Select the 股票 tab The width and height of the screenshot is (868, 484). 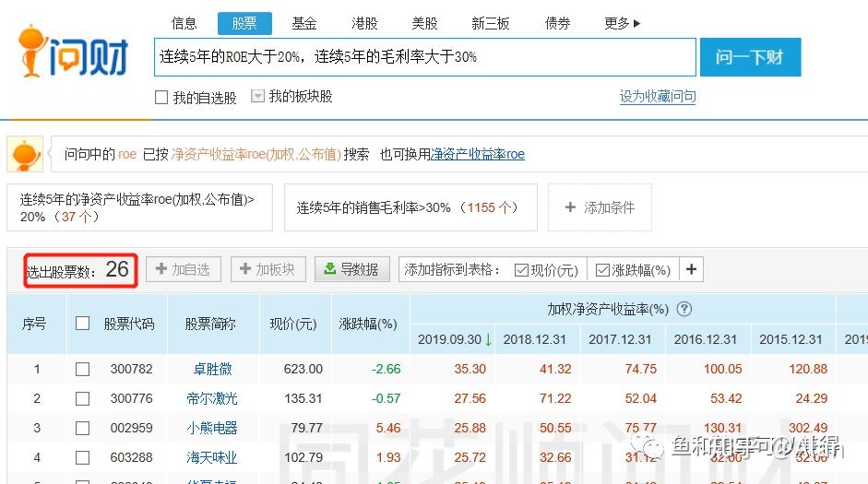coord(244,23)
